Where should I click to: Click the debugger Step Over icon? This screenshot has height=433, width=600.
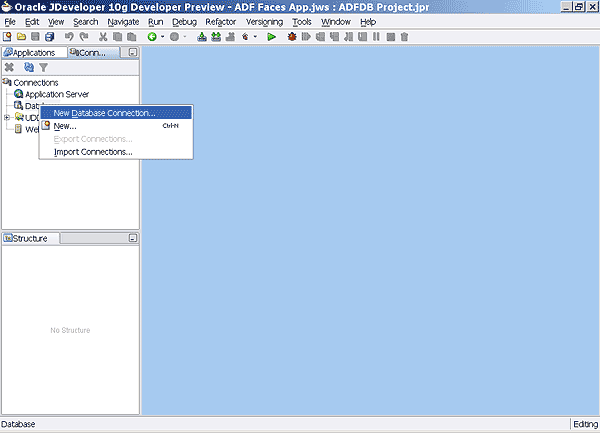click(321, 37)
